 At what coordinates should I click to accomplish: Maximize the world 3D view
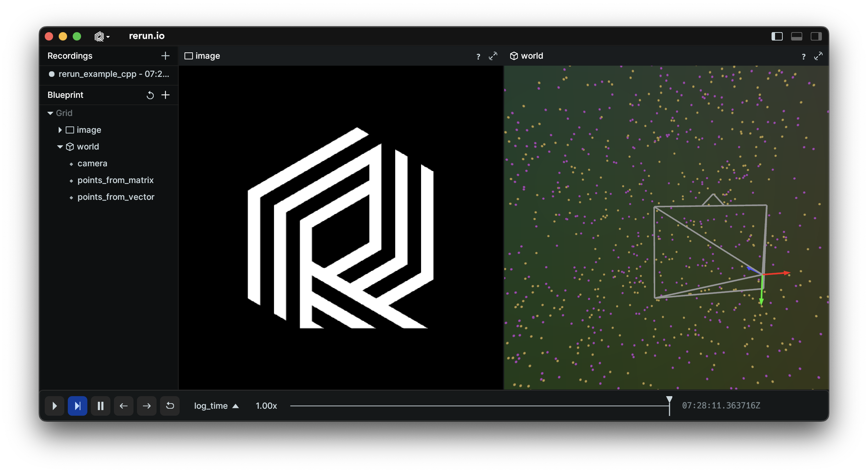818,56
